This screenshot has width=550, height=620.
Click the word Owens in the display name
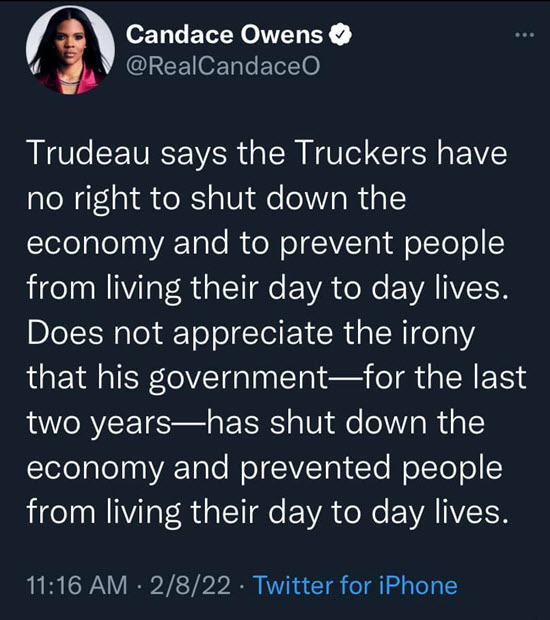[282, 35]
